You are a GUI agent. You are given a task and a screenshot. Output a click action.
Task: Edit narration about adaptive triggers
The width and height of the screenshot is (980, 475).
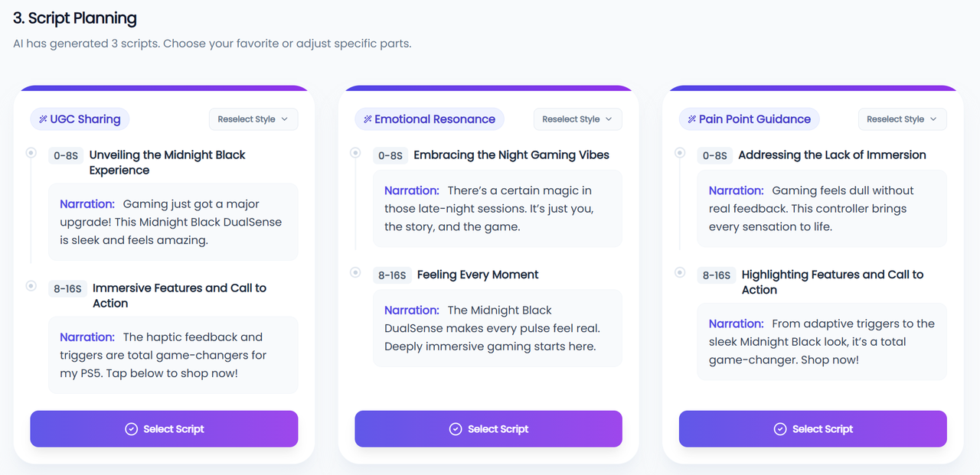click(x=822, y=341)
